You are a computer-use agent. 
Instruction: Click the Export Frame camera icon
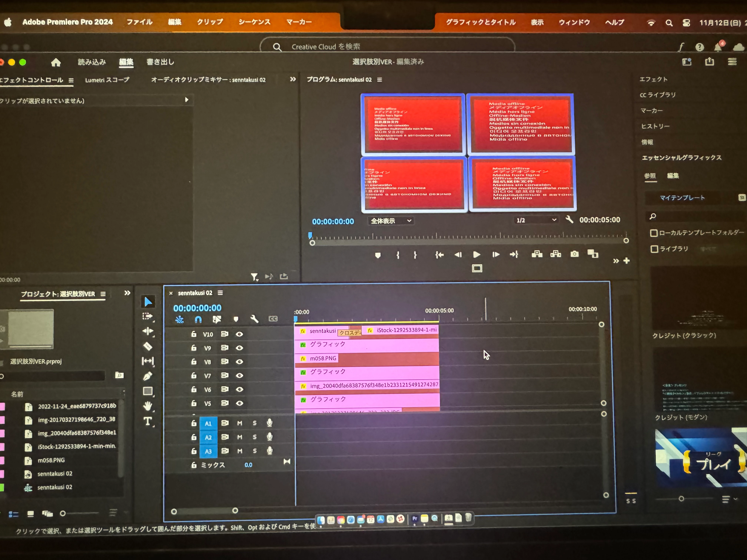coord(575,254)
